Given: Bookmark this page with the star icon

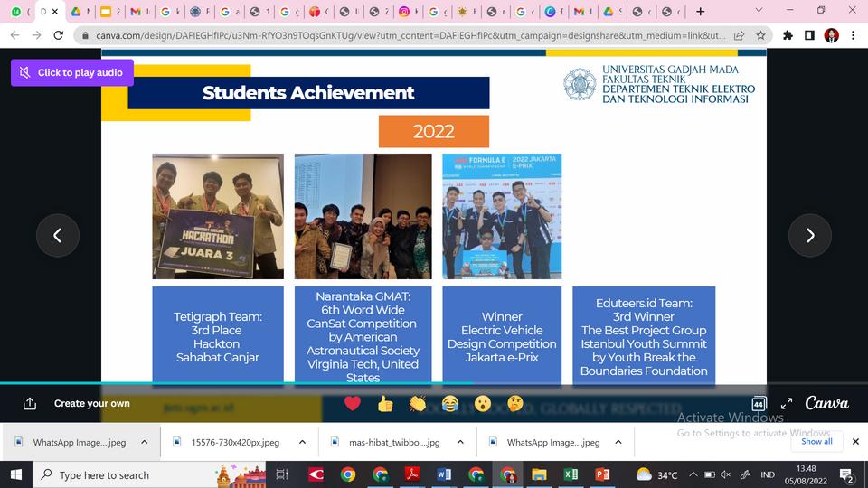Looking at the screenshot, I should [760, 35].
